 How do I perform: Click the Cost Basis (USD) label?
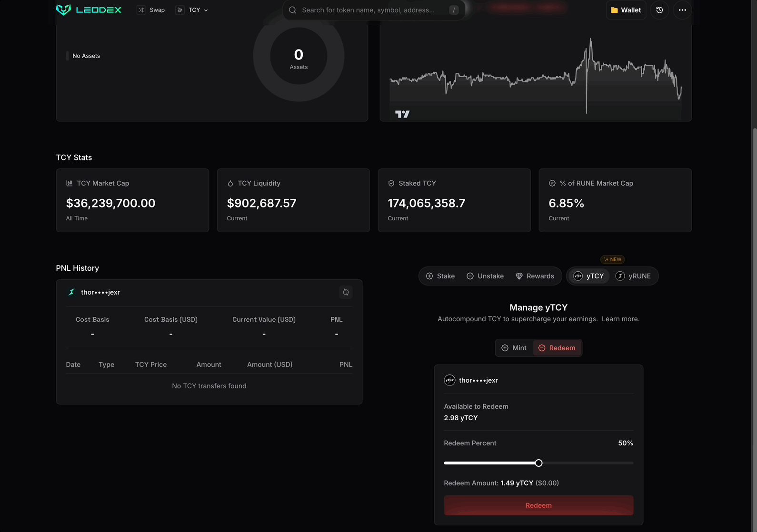[171, 319]
